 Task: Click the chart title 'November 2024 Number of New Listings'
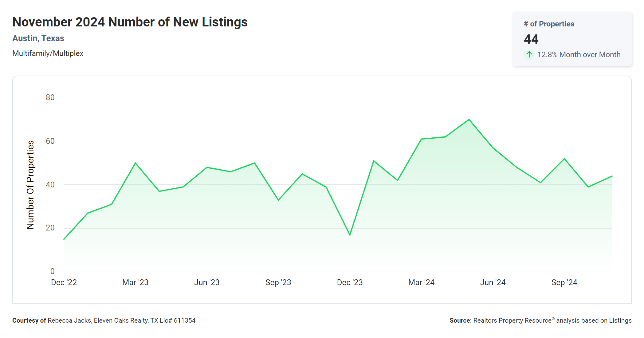(130, 22)
